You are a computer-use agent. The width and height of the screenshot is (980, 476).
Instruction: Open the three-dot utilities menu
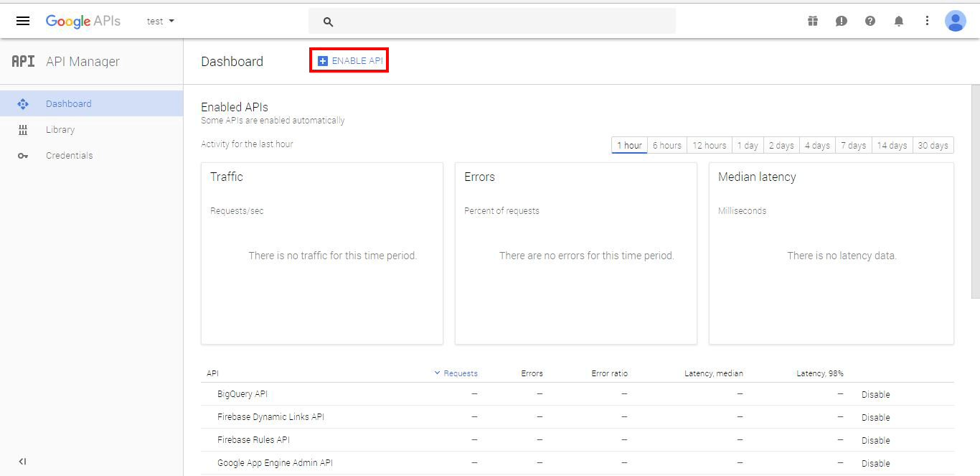click(927, 21)
